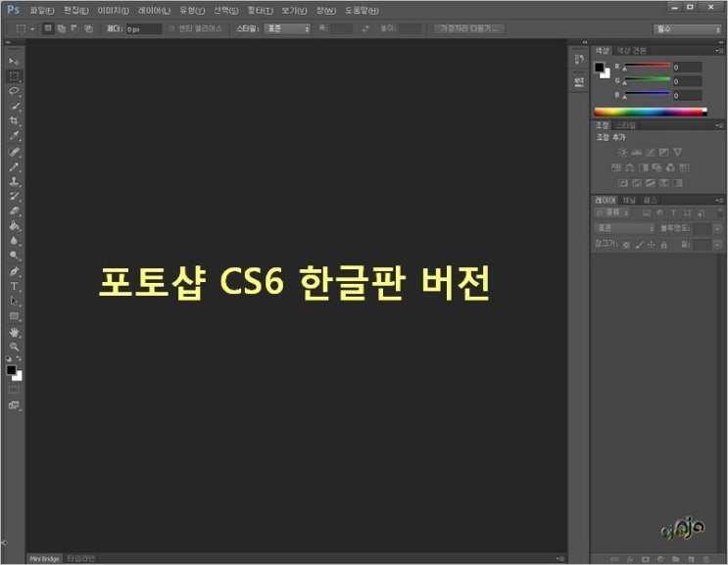Viewport: 728px width, 565px height.
Task: Open the fill slider dropdown arrow
Action: 717,245
